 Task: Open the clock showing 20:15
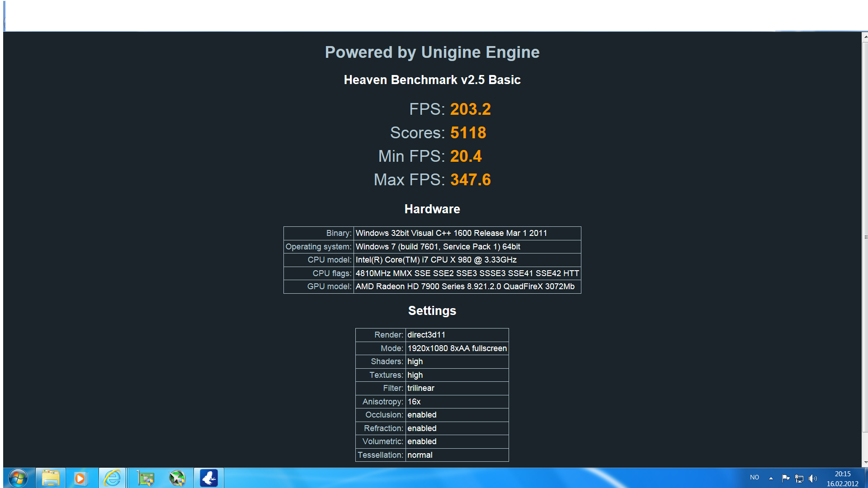[x=843, y=479]
